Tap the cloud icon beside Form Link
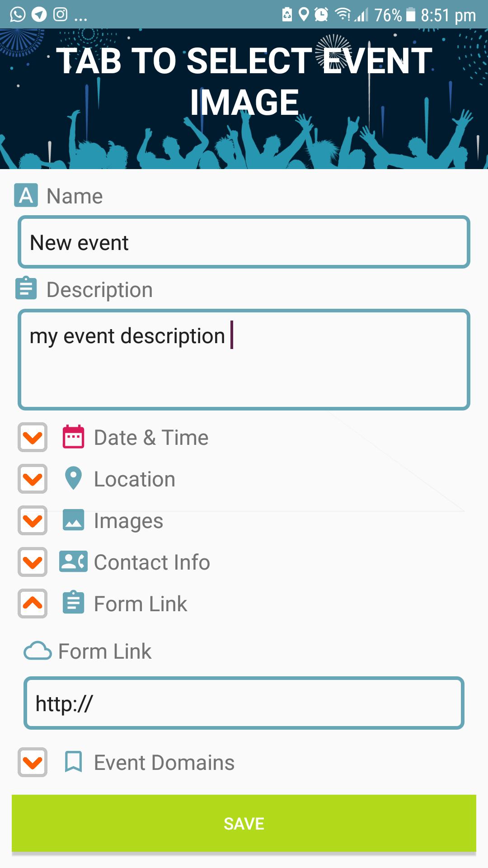Viewport: 488px width, 868px height. point(38,651)
